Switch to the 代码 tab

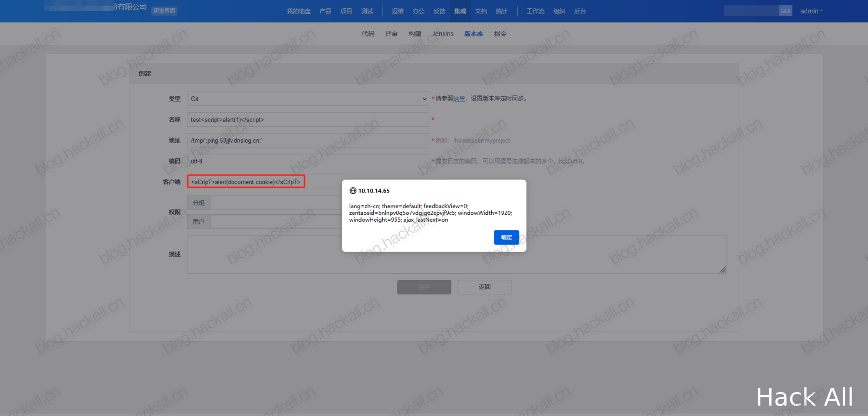click(368, 34)
